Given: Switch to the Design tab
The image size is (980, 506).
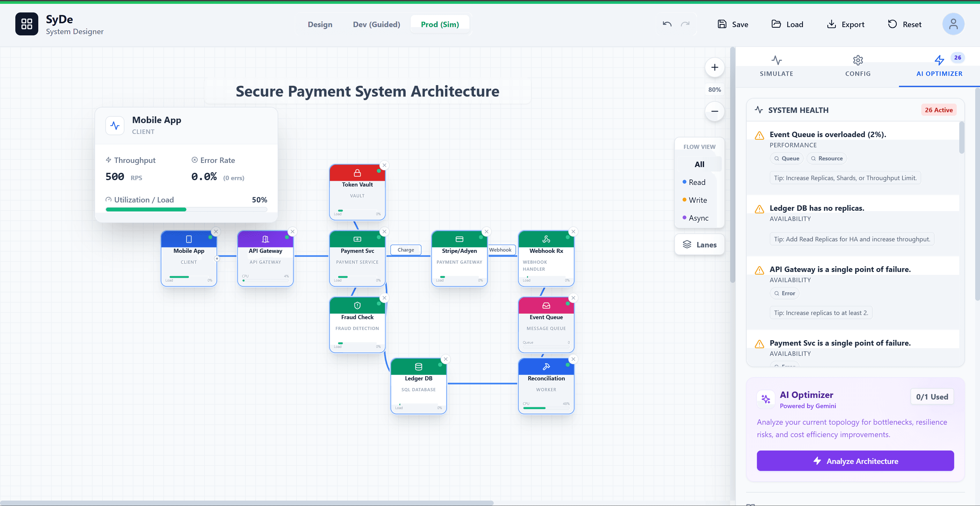Looking at the screenshot, I should point(320,24).
